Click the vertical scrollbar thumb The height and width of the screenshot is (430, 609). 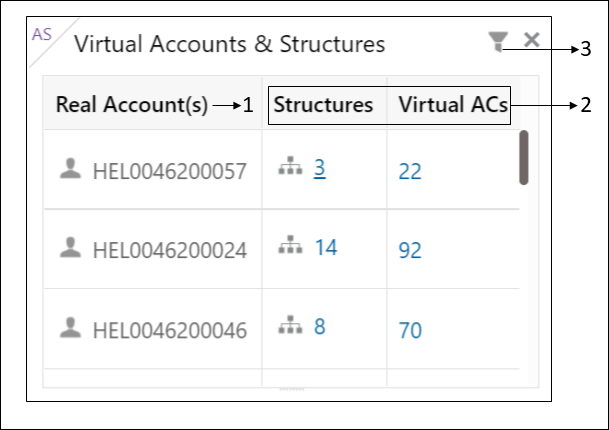524,157
